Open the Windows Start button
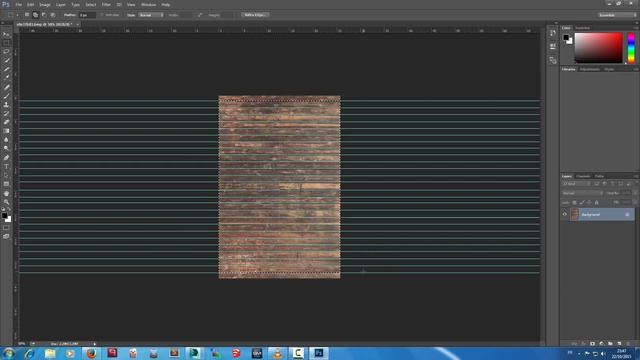The width and height of the screenshot is (640, 360). click(x=8, y=353)
